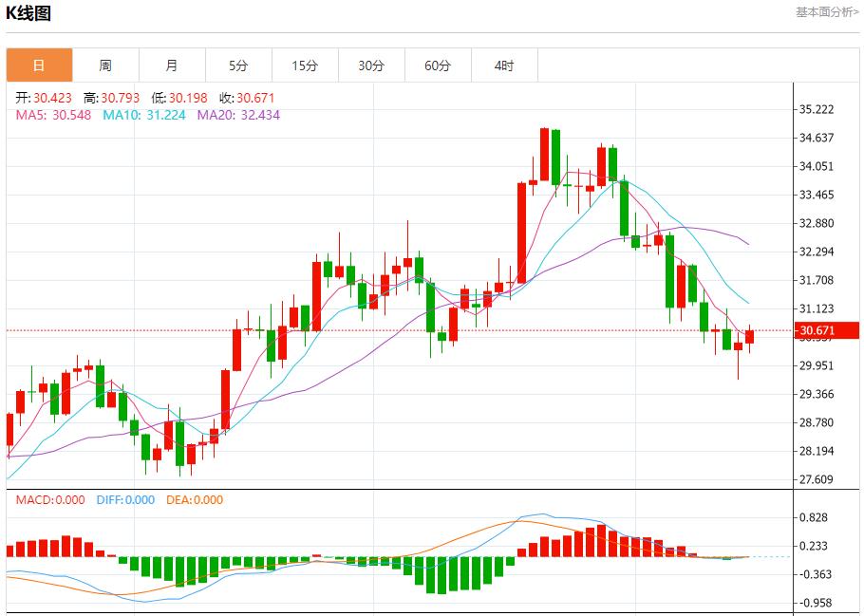The image size is (864, 616).
Task: Click the 0.828 MACD axis label
Action: click(x=814, y=517)
